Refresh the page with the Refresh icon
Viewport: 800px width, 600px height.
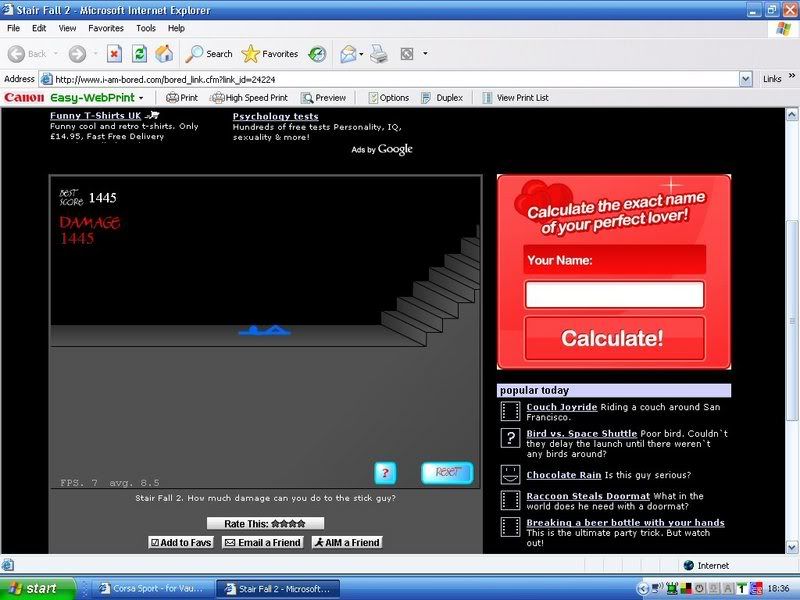[x=139, y=54]
